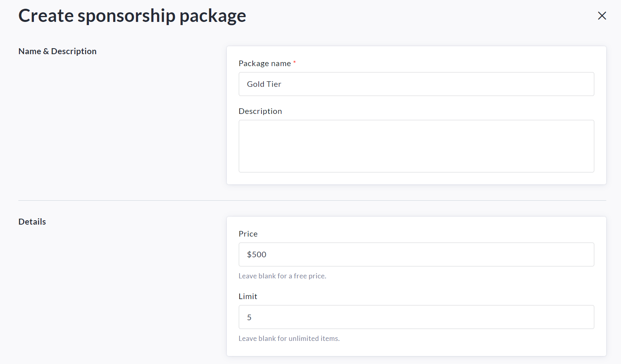The image size is (621, 364).
Task: Close the Create sponsorship package dialog
Action: tap(602, 16)
